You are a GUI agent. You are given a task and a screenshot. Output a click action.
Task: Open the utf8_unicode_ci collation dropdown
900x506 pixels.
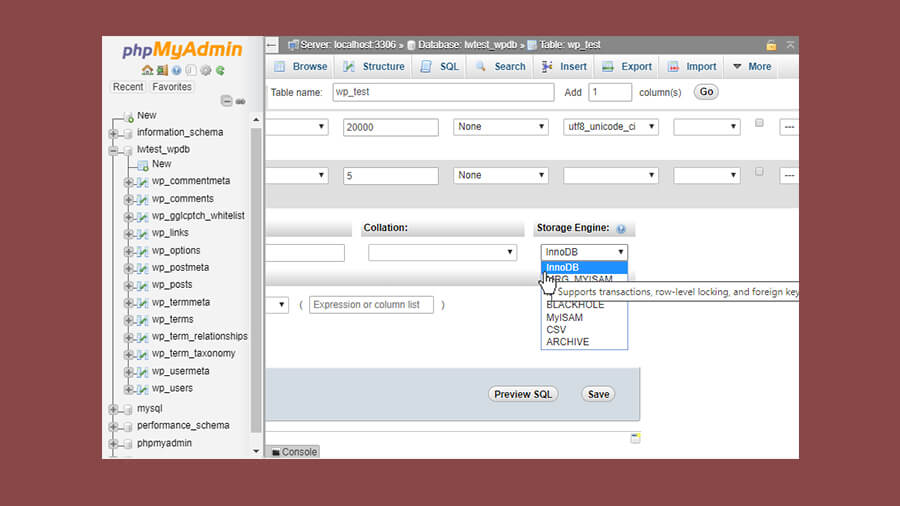(x=611, y=127)
